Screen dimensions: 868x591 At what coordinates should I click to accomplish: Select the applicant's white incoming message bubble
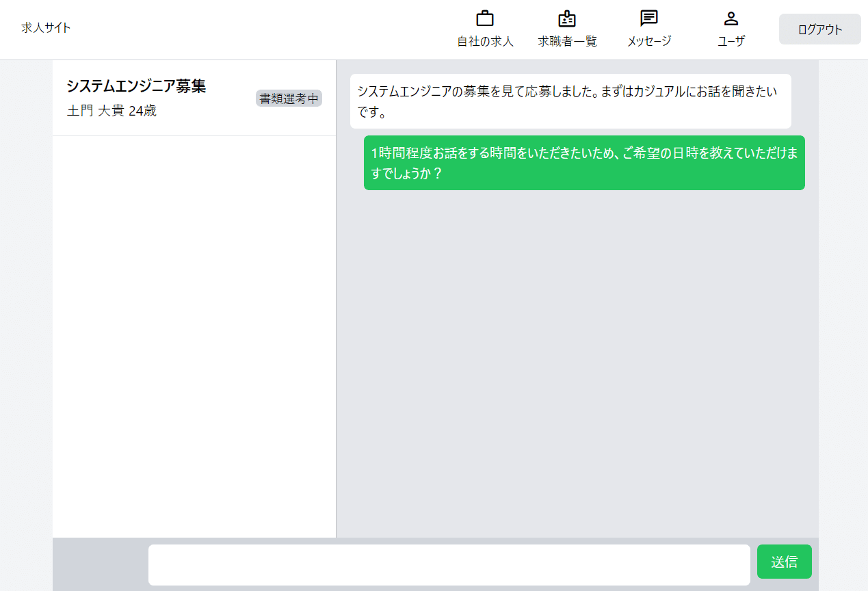pos(570,101)
